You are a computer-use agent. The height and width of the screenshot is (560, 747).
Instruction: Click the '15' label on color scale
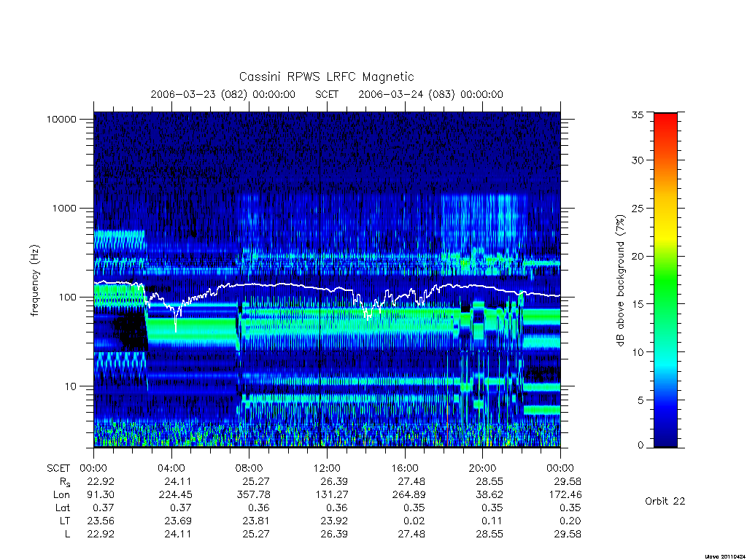pos(638,304)
